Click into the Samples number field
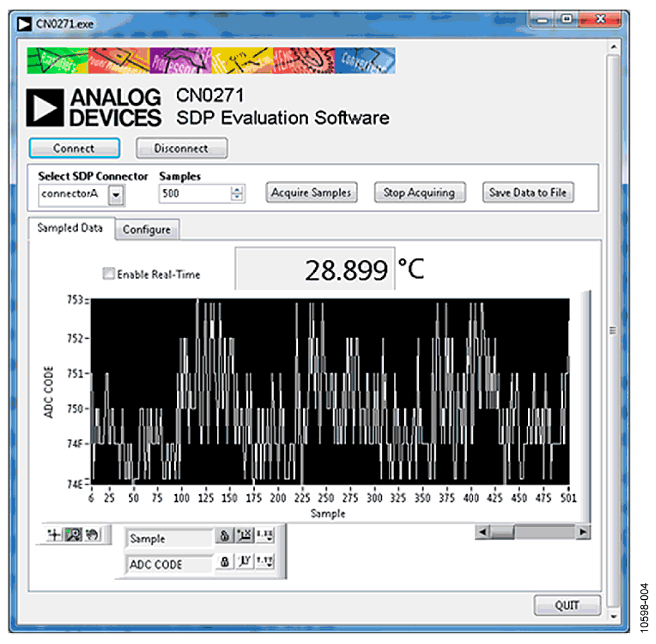Image resolution: width=656 pixels, height=644 pixels. point(195,193)
